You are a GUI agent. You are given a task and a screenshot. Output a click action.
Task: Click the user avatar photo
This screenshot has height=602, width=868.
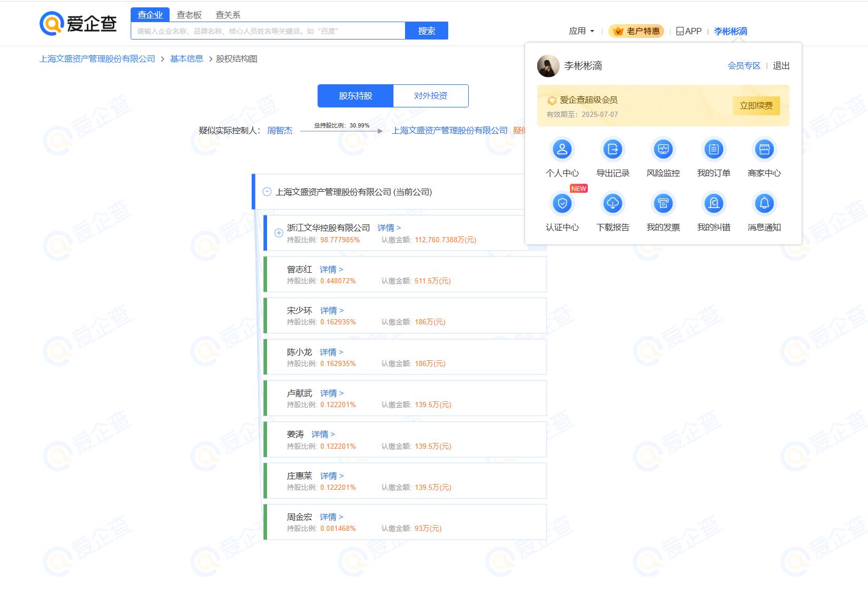click(548, 66)
